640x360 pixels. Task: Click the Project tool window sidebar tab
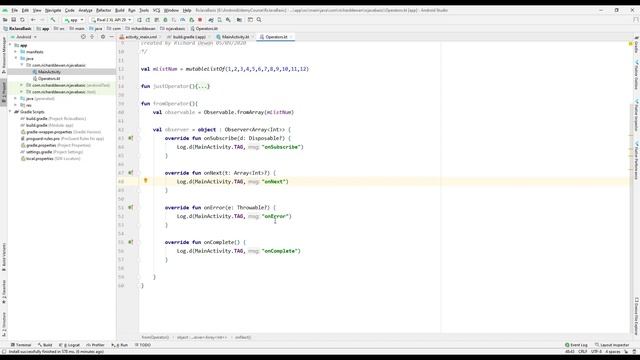click(4, 93)
